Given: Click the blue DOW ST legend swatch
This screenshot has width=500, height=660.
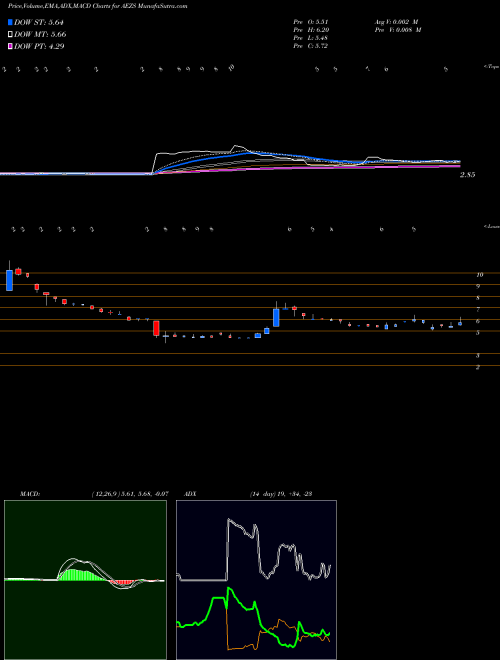Looking at the screenshot, I should click(x=11, y=22).
